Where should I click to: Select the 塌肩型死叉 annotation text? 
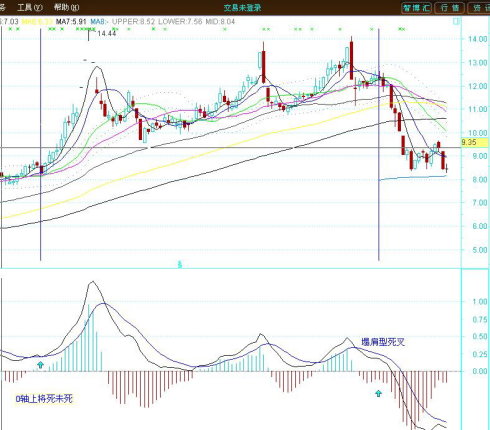(383, 342)
